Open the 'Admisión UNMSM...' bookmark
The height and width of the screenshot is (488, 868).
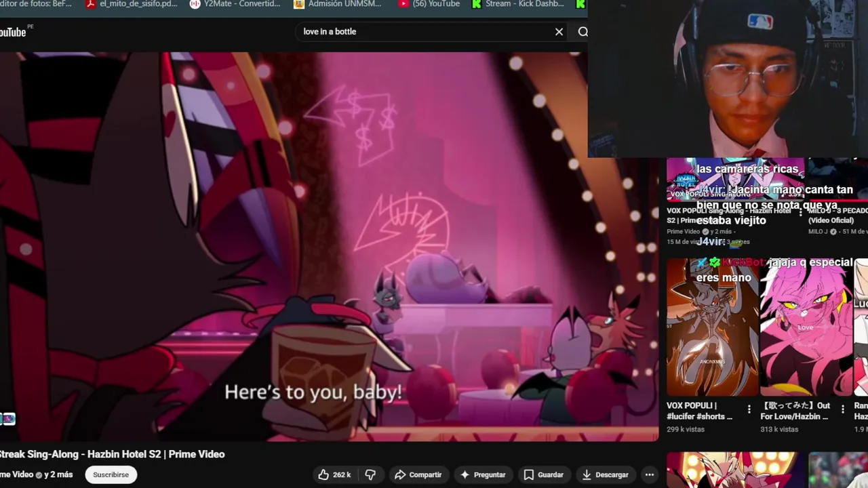click(338, 4)
